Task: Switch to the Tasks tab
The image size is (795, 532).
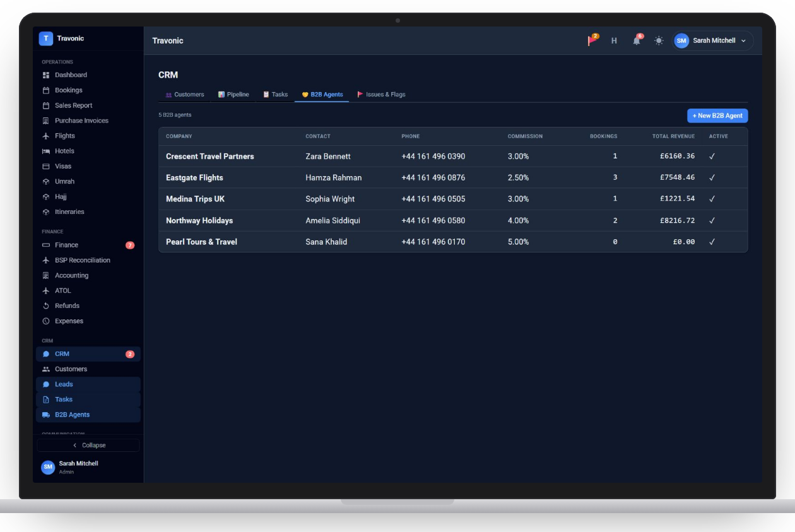Action: click(x=275, y=95)
